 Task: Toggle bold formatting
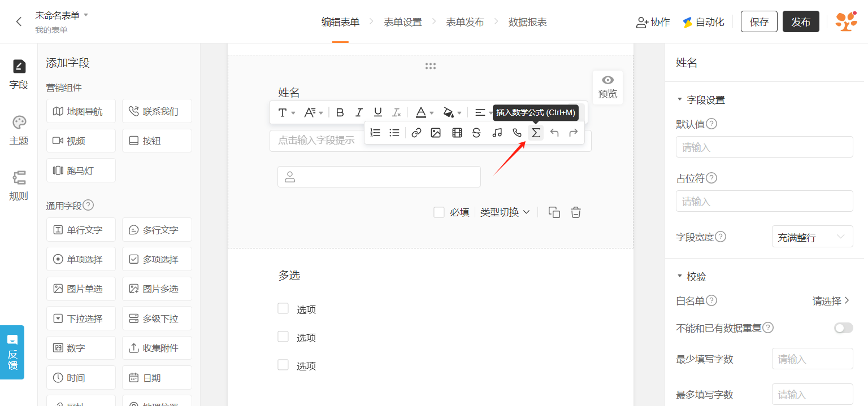tap(340, 112)
